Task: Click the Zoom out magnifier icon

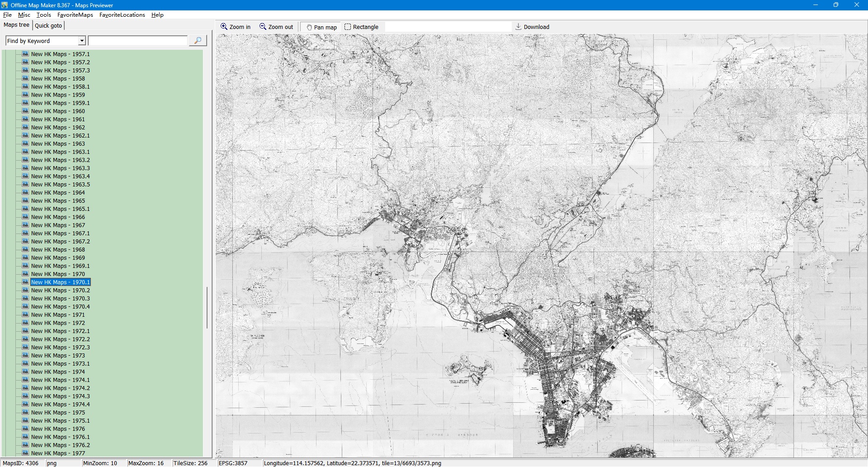Action: click(x=263, y=27)
